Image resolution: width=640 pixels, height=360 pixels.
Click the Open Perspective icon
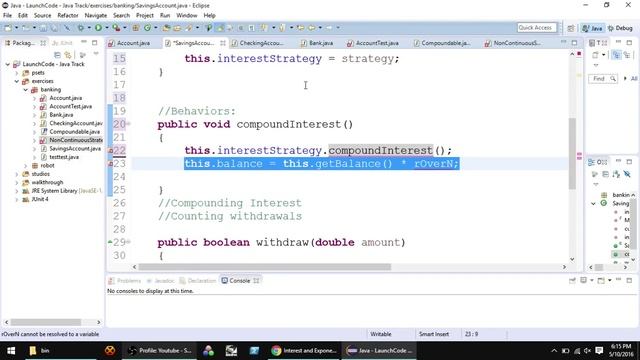coord(571,28)
